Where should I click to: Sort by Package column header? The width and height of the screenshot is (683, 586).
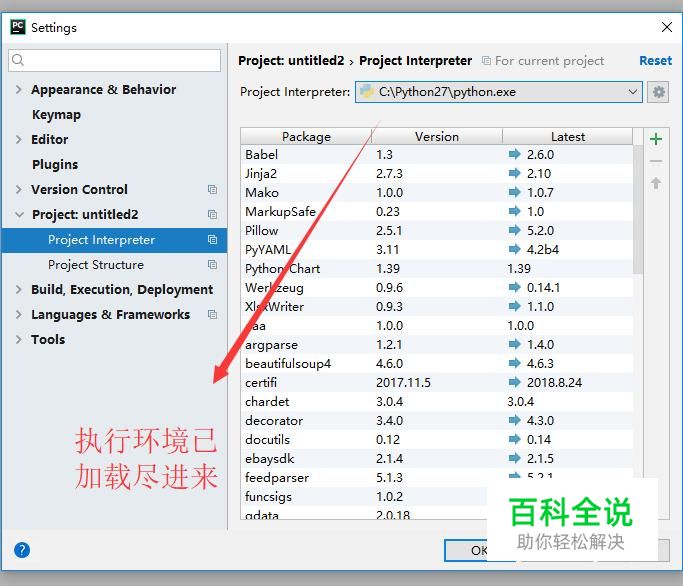306,137
